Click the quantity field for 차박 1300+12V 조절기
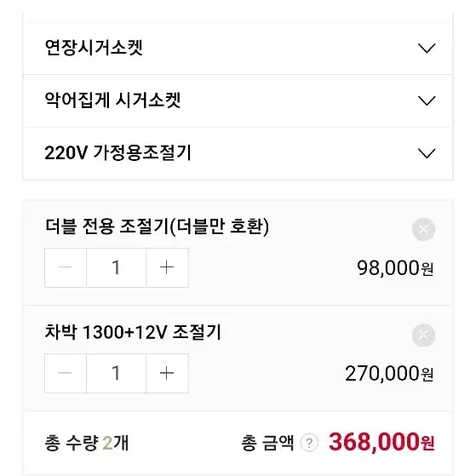The width and height of the screenshot is (476, 476). (117, 373)
